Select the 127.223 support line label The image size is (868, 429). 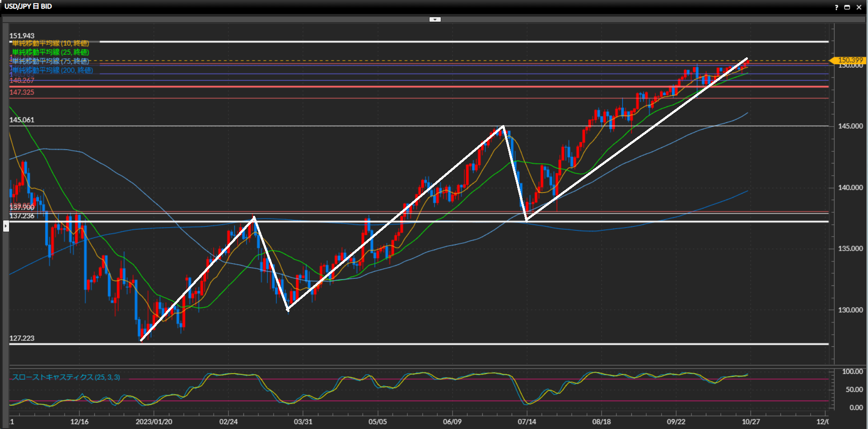click(22, 338)
